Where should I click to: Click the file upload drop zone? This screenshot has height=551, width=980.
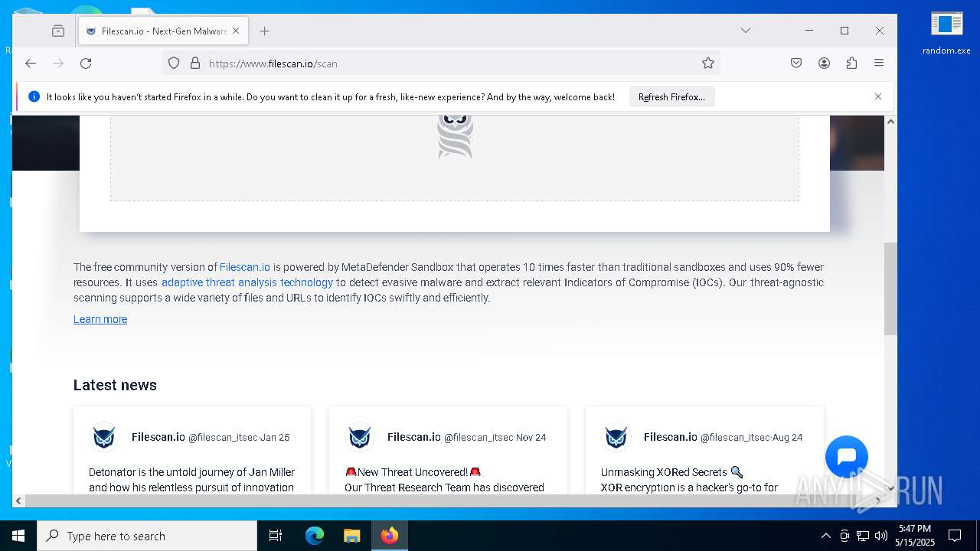tap(455, 158)
